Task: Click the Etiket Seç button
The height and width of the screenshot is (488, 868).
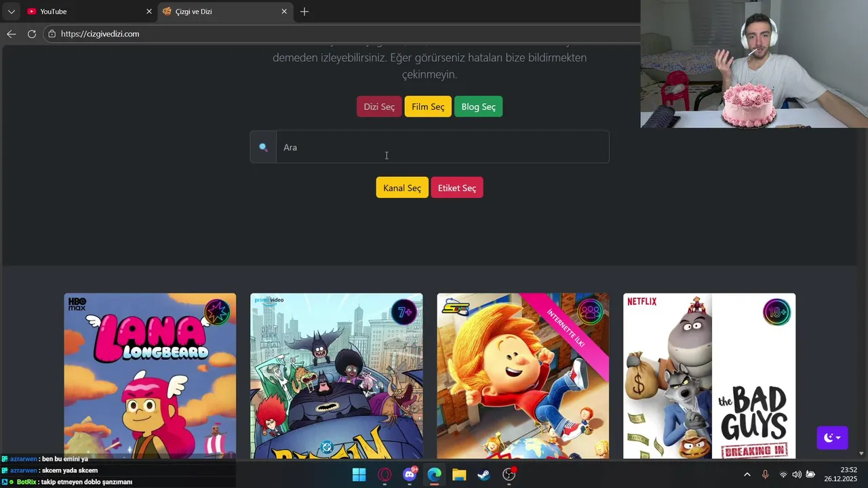Action: (x=457, y=188)
